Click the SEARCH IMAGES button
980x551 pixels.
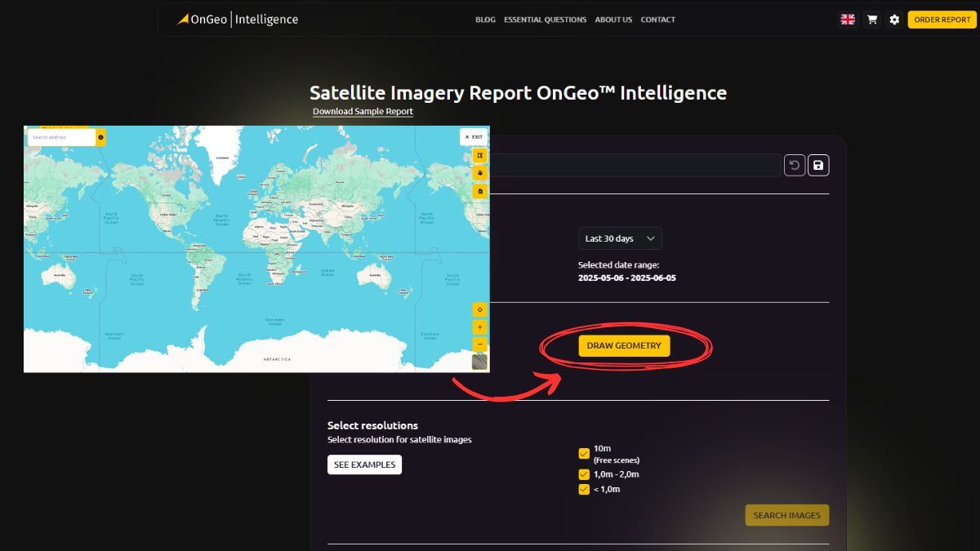[787, 515]
